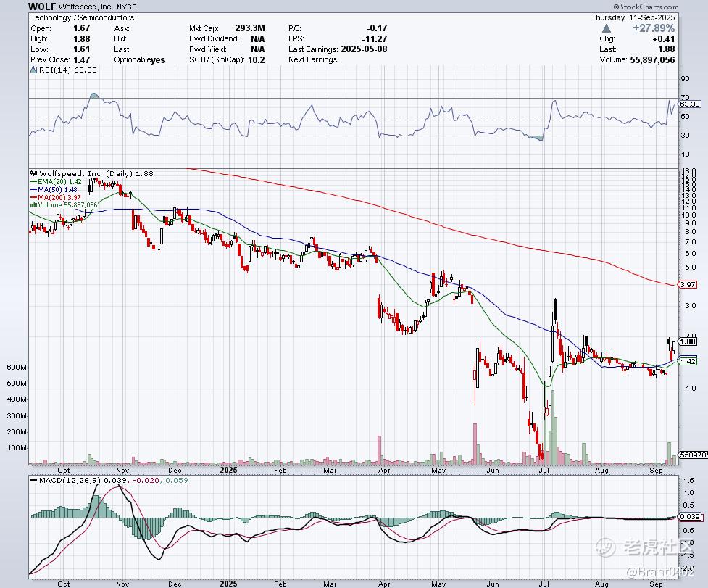Click the 'Next Earnings:' label
Viewport: 708px width, 588px height.
[314, 59]
